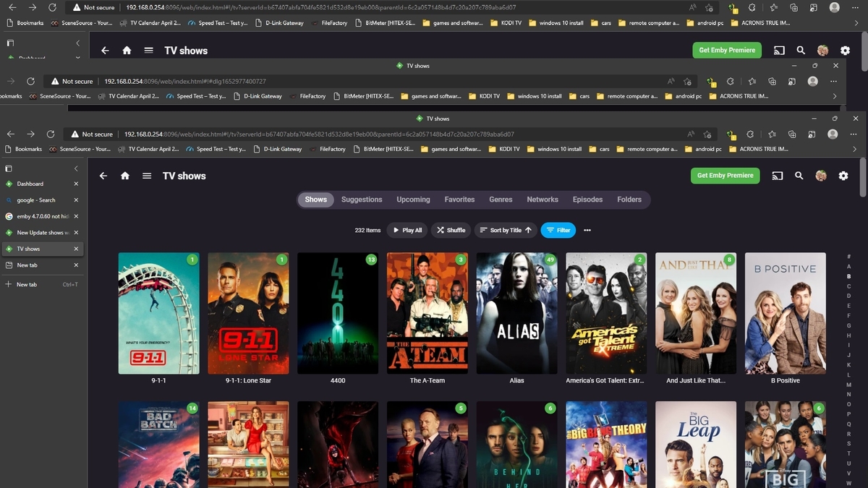868x488 pixels.
Task: Open KODI TV bookmark folder in front window
Action: click(x=504, y=149)
